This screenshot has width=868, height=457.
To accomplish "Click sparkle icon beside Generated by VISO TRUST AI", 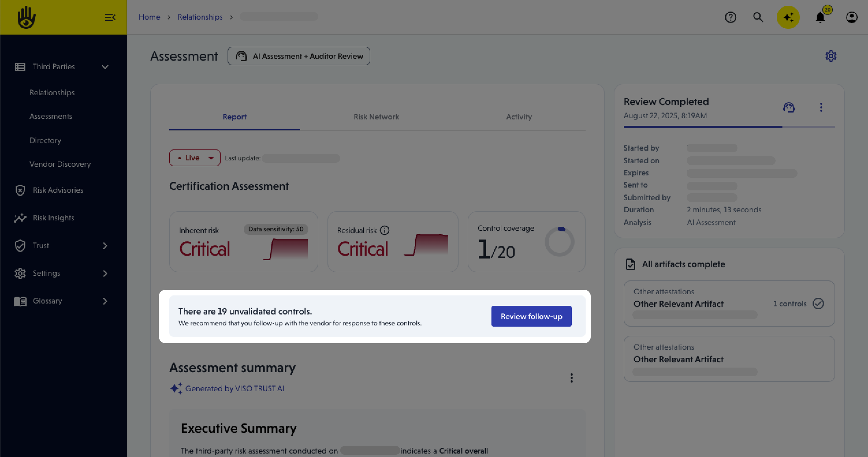I will point(176,388).
